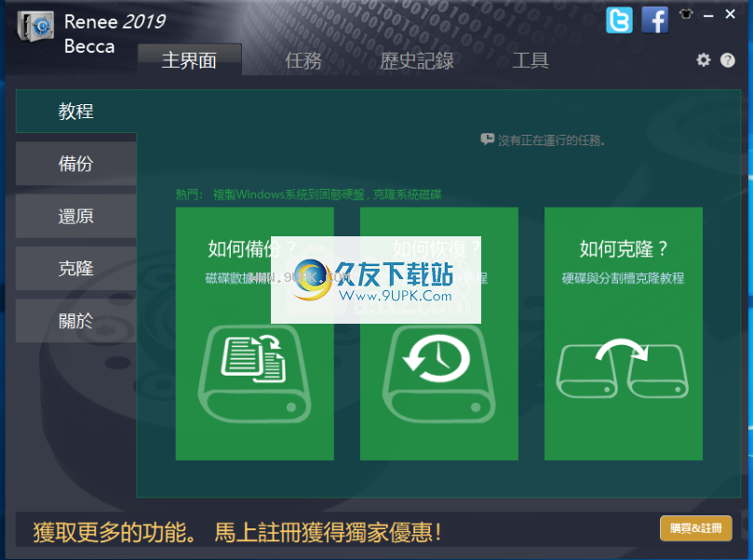Click the 硬碟與分割槽克隆教程 subtitle

pyautogui.click(x=624, y=278)
